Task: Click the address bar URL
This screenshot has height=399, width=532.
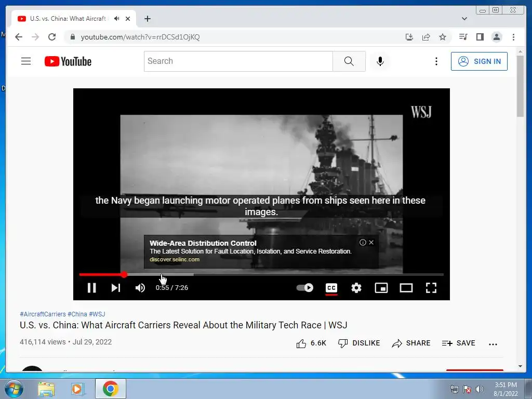Action: point(140,37)
